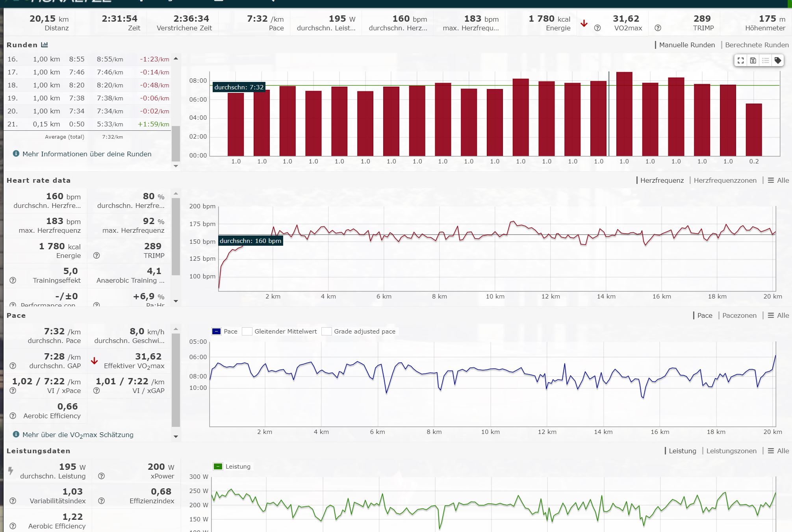Switch to Berechnete Runden tab

point(757,45)
